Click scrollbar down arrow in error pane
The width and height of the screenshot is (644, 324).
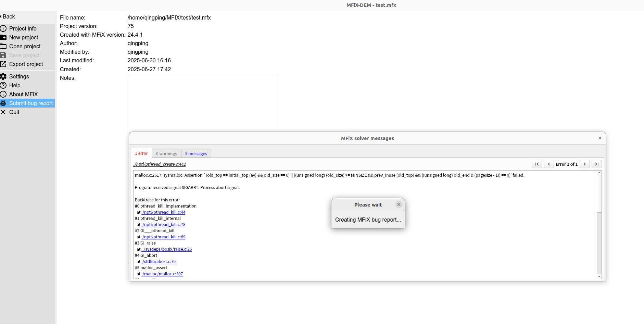(599, 276)
